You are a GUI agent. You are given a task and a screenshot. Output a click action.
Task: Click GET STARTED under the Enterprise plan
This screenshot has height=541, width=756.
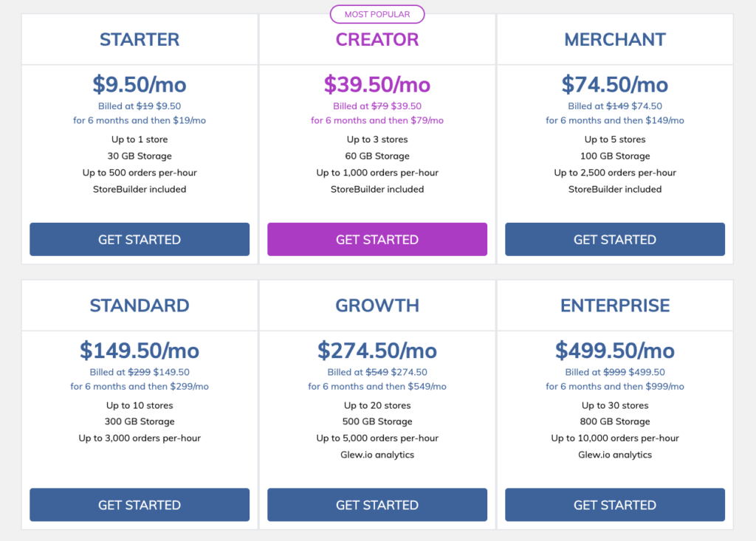[x=614, y=505]
